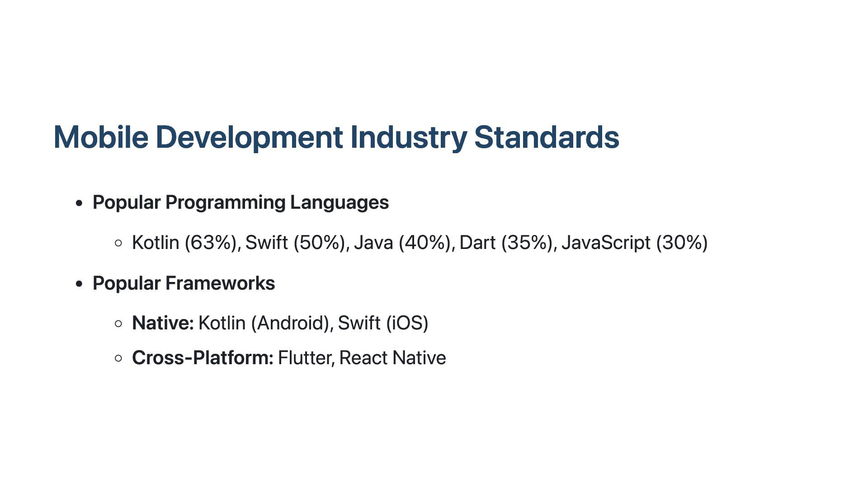Click the bold "Cross-Platform:" label
868x488 pixels.
click(x=203, y=358)
